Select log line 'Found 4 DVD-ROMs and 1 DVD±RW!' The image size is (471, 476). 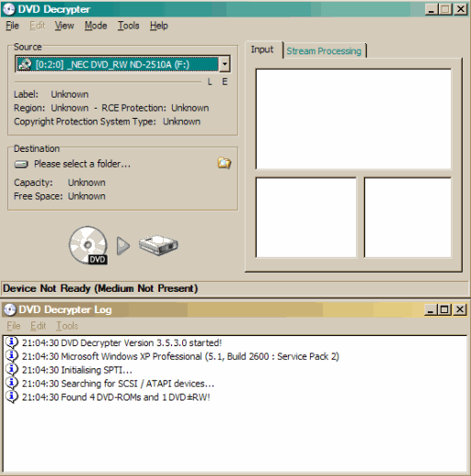click(116, 397)
